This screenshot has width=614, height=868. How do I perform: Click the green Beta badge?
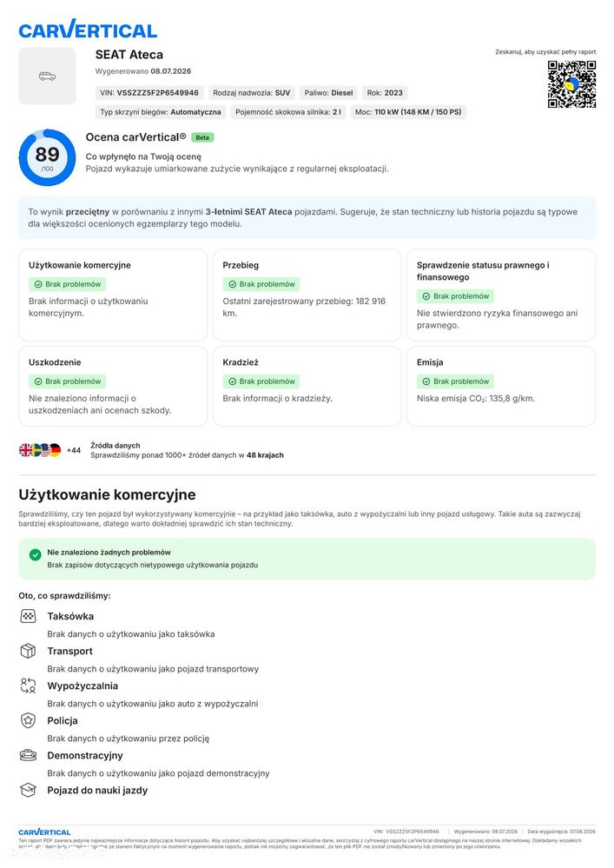[x=202, y=137]
